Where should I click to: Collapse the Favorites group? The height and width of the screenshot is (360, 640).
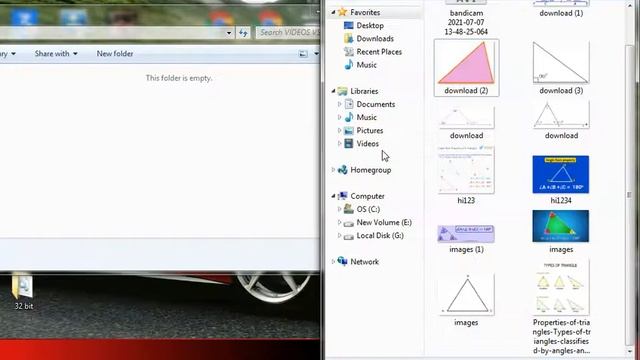[x=333, y=13]
